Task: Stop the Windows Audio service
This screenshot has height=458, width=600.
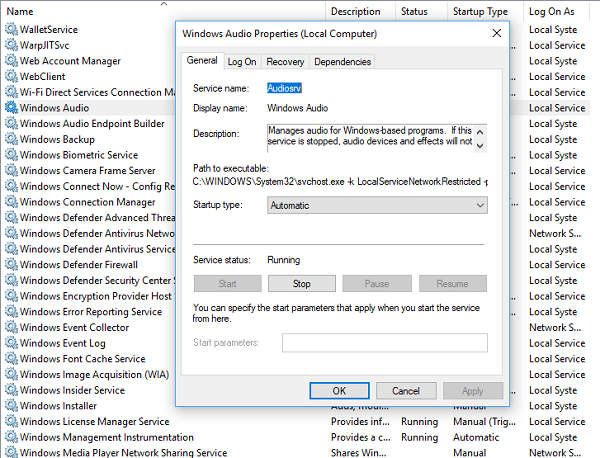Action: 302,284
